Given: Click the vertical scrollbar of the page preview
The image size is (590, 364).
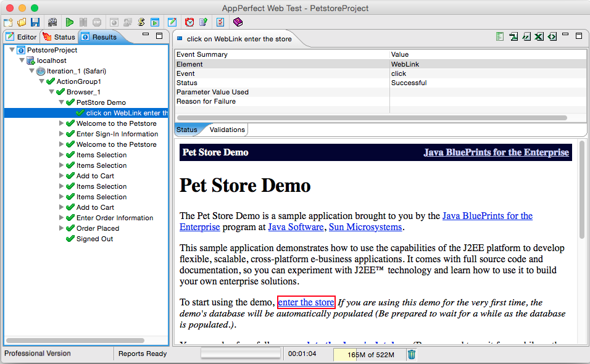Looking at the screenshot, I should [582, 190].
